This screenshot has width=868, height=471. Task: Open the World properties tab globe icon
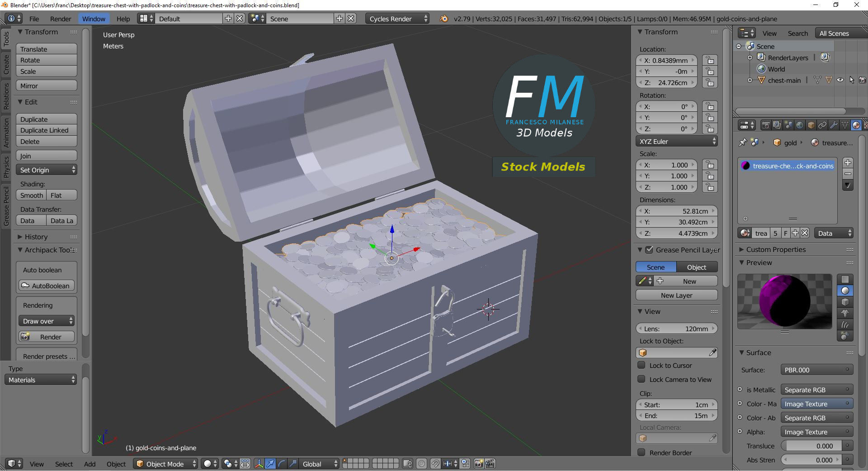coord(800,125)
